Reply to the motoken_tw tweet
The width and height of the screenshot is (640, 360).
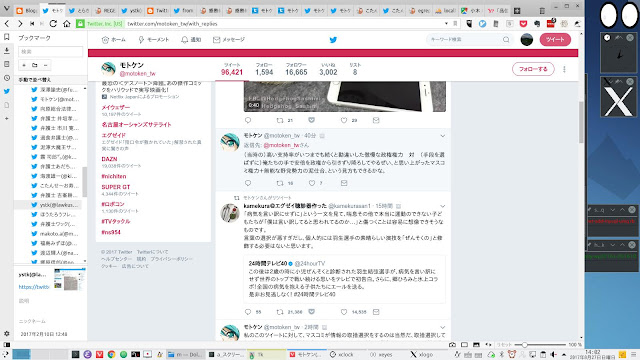[x=248, y=183]
